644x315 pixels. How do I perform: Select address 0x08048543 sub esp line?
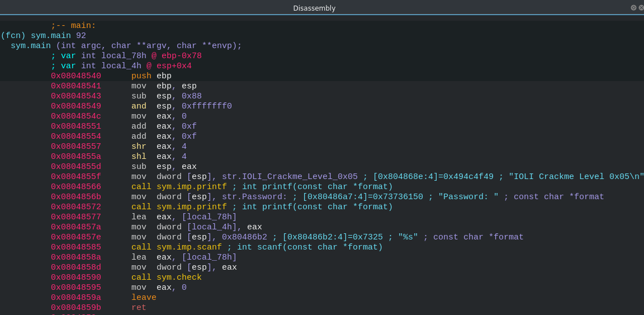(x=322, y=96)
